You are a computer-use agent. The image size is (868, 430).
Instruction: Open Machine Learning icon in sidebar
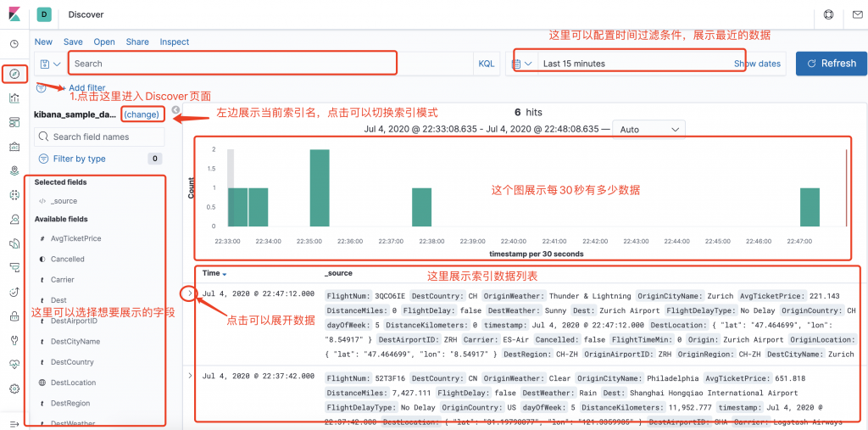point(14,194)
